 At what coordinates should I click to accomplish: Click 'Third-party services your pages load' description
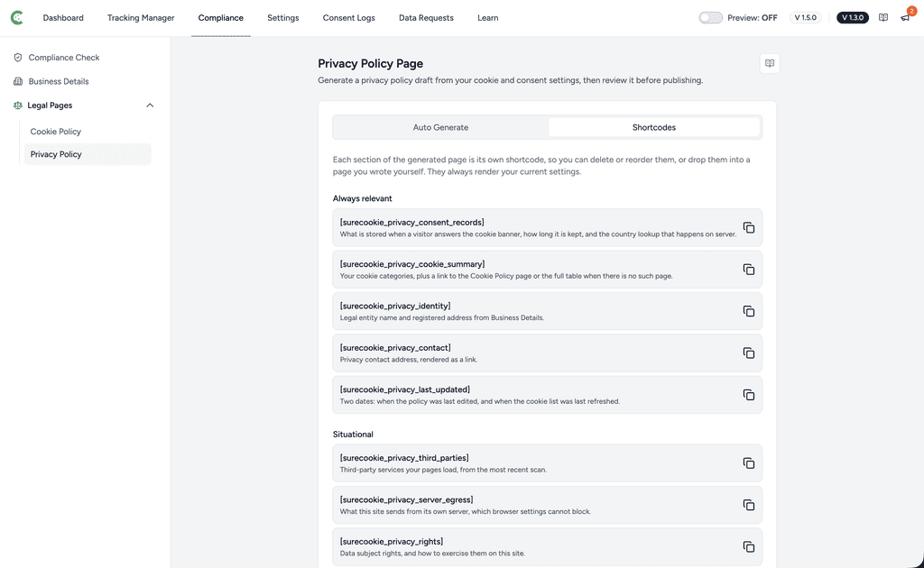click(x=443, y=470)
